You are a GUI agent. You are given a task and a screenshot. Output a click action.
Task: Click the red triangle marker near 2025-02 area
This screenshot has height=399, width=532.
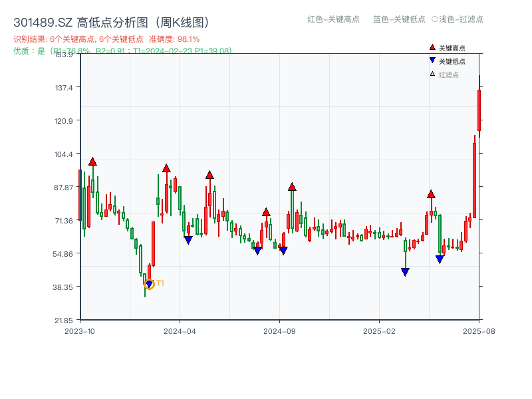(432, 195)
